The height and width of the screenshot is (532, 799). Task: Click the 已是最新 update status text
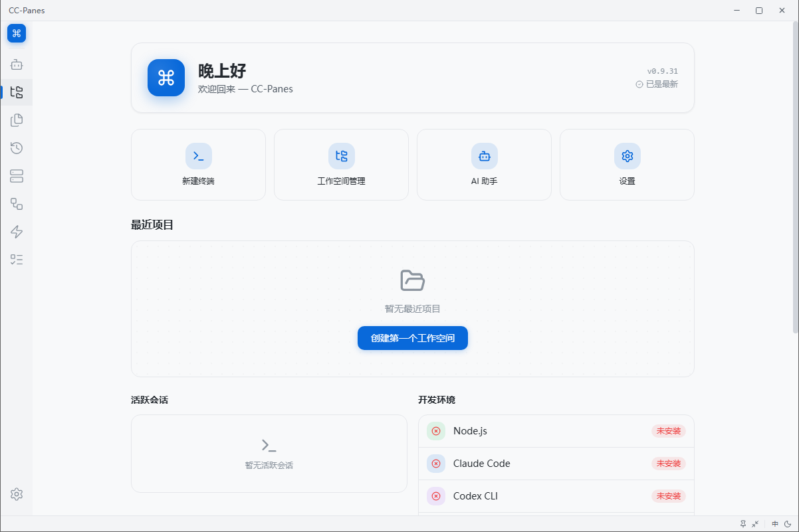[657, 84]
